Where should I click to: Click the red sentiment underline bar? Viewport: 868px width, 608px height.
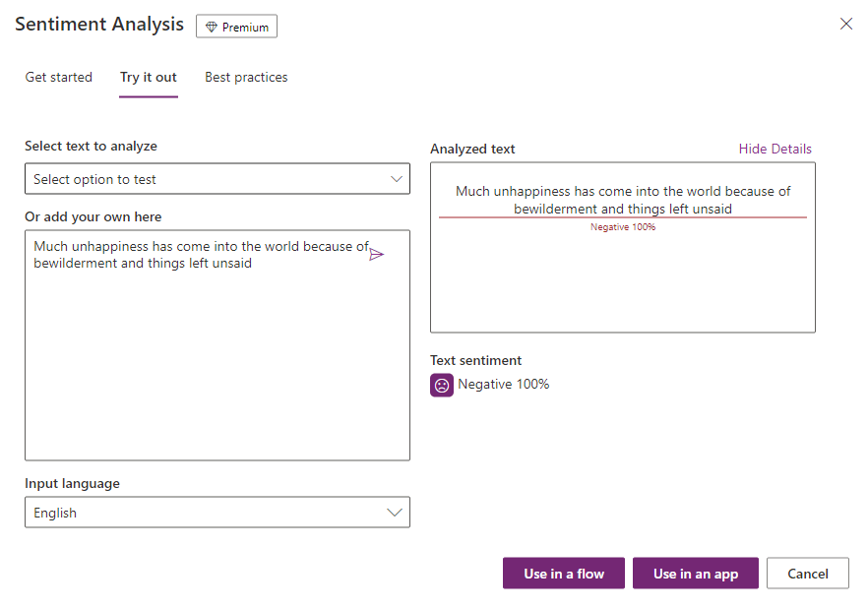point(622,217)
